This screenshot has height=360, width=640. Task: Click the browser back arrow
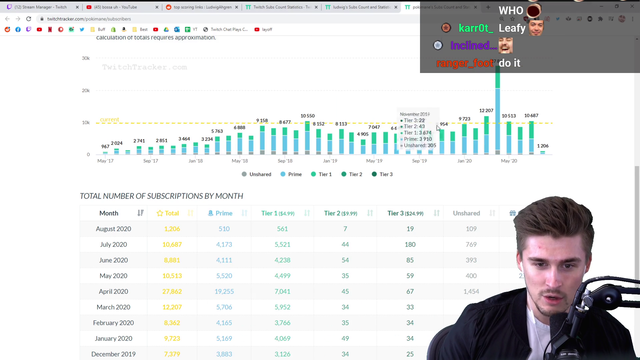click(x=7, y=19)
